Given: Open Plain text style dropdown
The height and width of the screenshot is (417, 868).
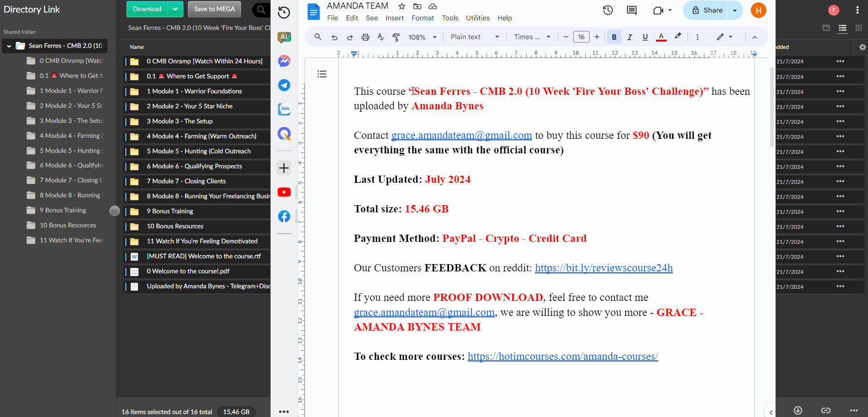Looking at the screenshot, I should (474, 37).
